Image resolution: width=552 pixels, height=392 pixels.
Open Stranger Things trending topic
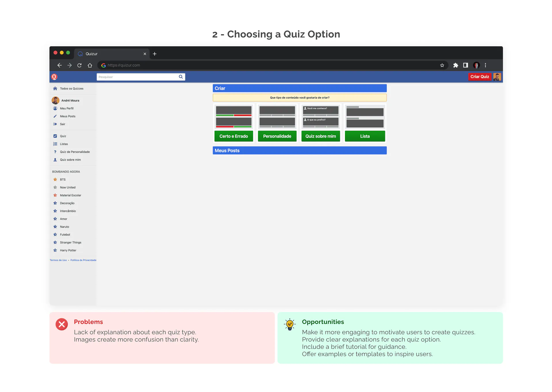click(71, 243)
